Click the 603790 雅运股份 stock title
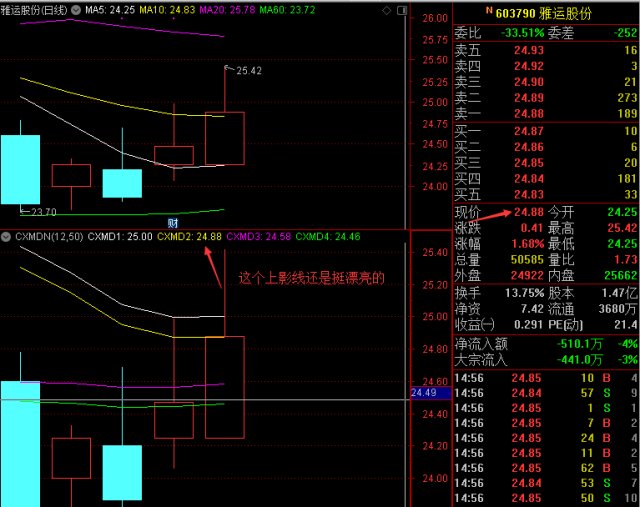This screenshot has width=640, height=507. click(543, 13)
